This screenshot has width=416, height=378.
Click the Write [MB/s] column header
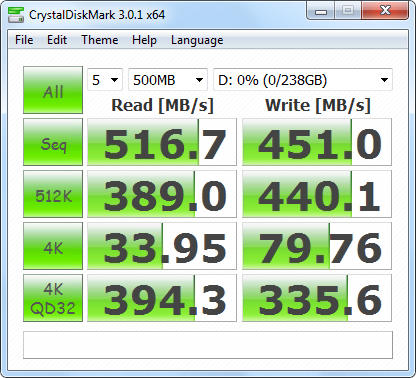tap(318, 105)
